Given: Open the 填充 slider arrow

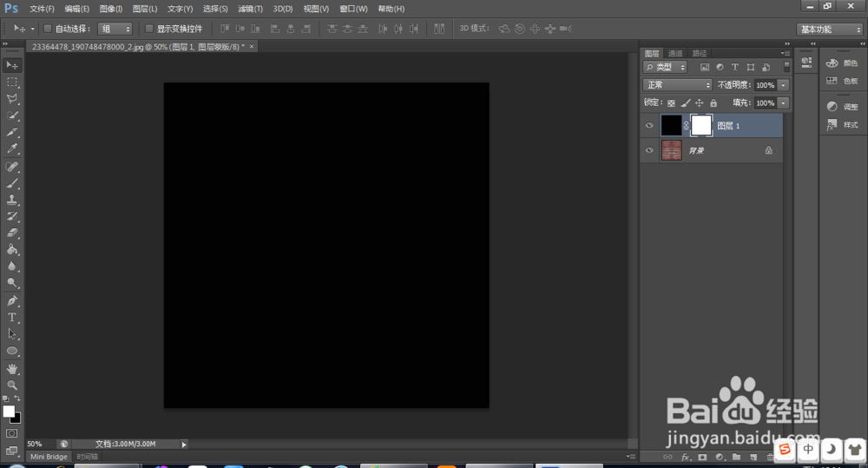Looking at the screenshot, I should [x=783, y=103].
